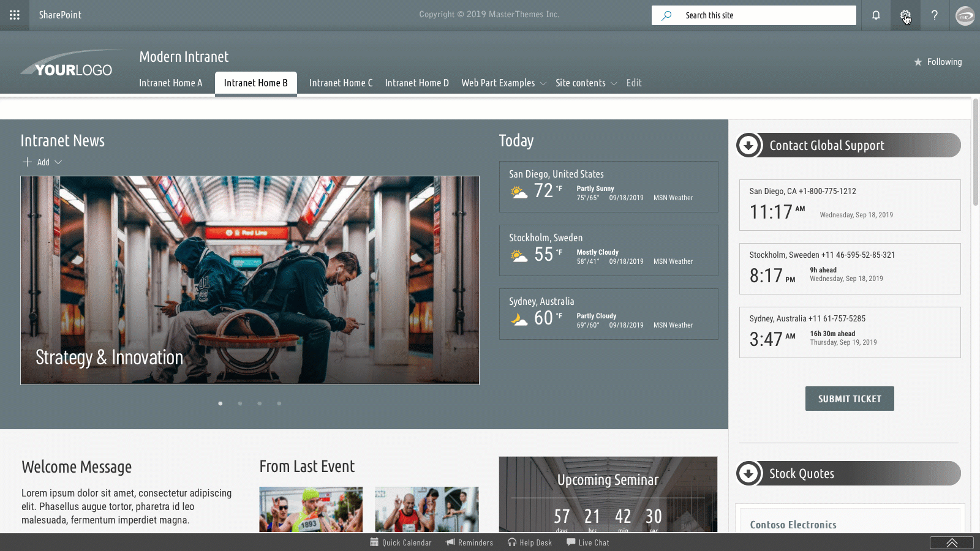Select the Intranet Home A tab
Viewport: 980px width, 551px height.
pos(171,83)
